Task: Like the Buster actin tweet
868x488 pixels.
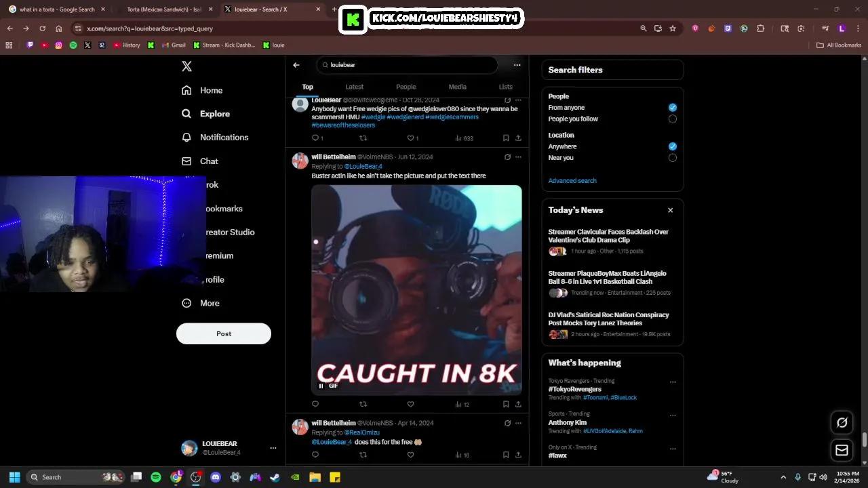Action: [x=410, y=404]
